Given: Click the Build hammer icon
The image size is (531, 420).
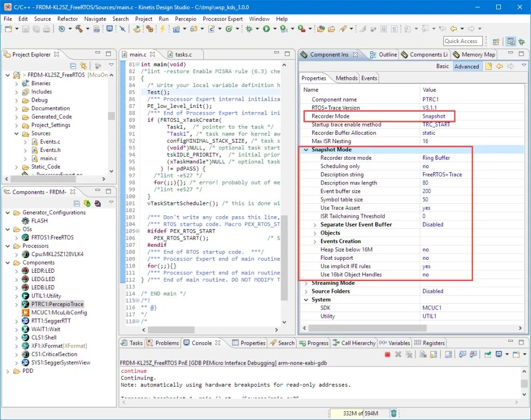Looking at the screenshot, I should (x=79, y=29).
